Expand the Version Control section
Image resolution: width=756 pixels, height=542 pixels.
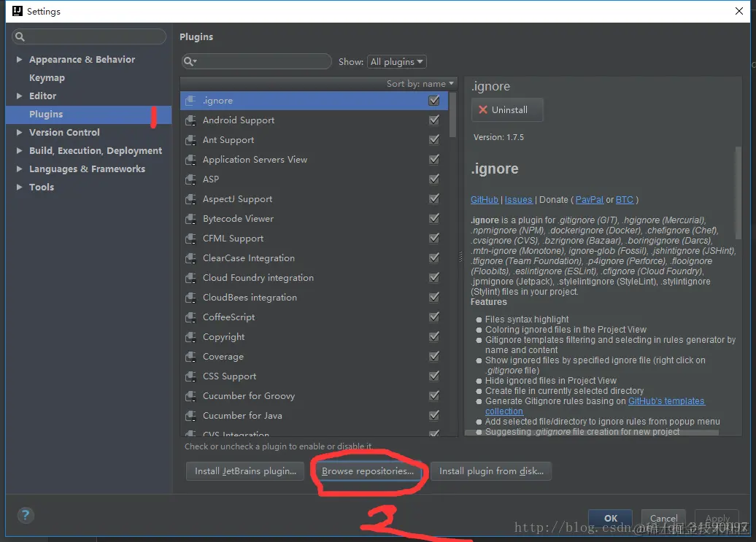tap(19, 133)
